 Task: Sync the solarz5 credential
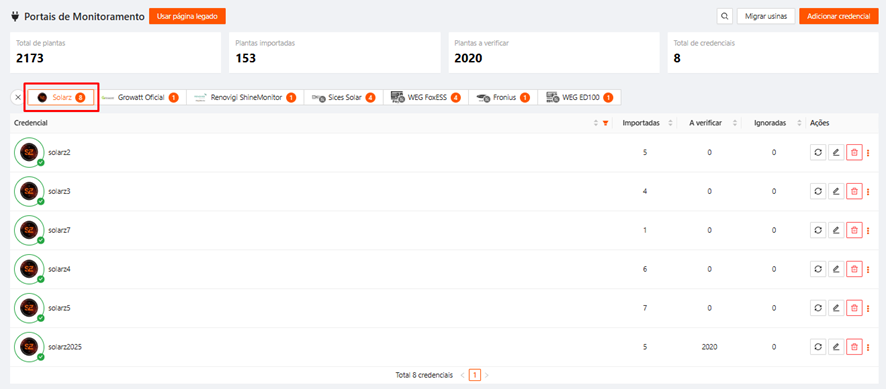(818, 309)
